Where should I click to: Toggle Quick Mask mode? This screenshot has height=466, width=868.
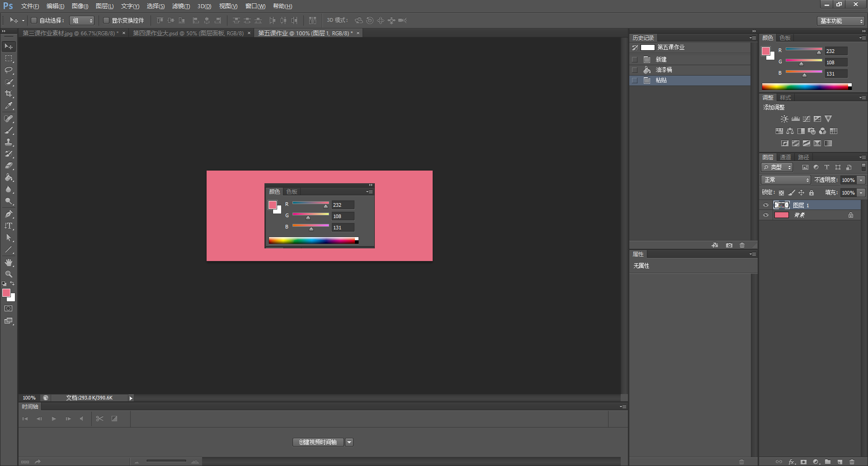point(9,309)
